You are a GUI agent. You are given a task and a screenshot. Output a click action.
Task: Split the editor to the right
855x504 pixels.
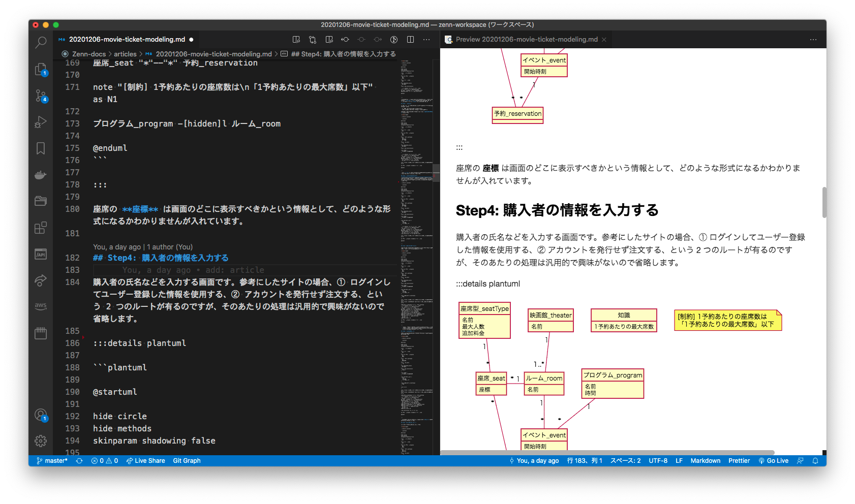410,39
